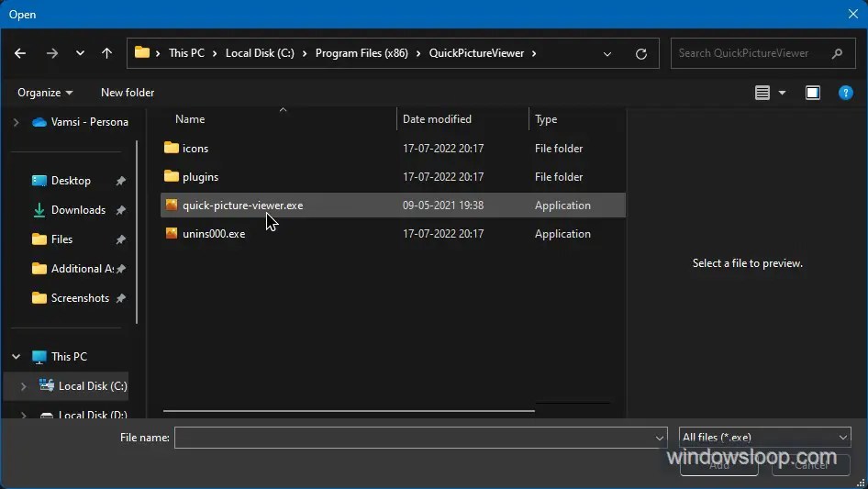Navigate to This PC breadcrumb
Screen dimensions: 868x489
coord(186,53)
